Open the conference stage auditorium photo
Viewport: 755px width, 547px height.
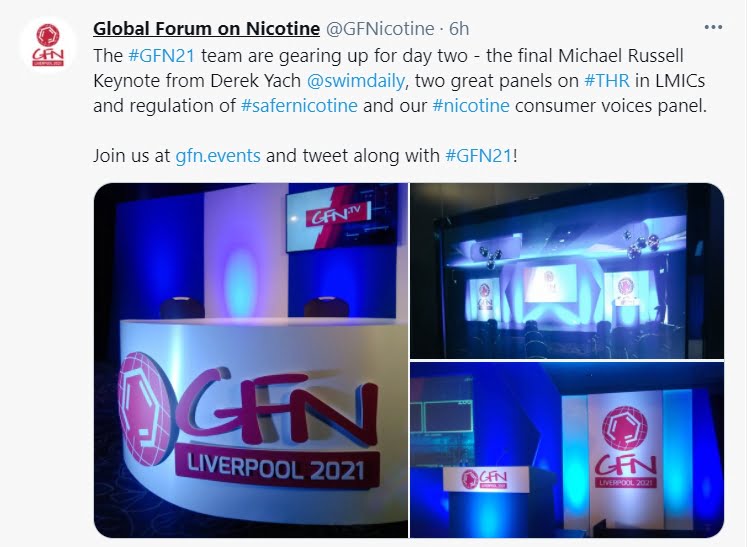pyautogui.click(x=567, y=271)
